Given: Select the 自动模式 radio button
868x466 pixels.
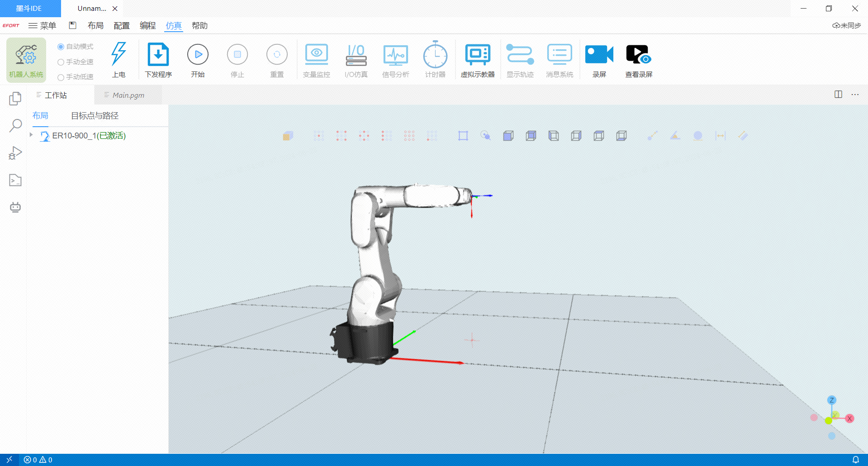Looking at the screenshot, I should point(61,47).
